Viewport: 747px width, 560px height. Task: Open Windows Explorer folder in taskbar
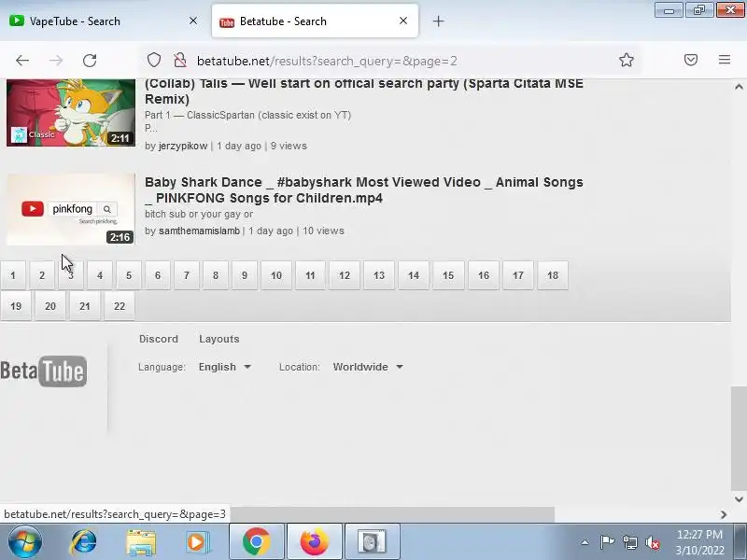pos(141,542)
